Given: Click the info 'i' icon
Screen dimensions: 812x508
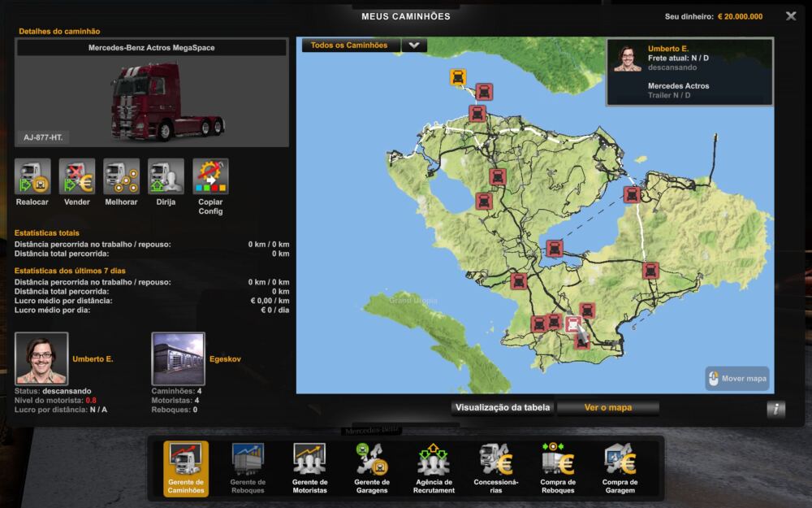Looking at the screenshot, I should pos(775,409).
